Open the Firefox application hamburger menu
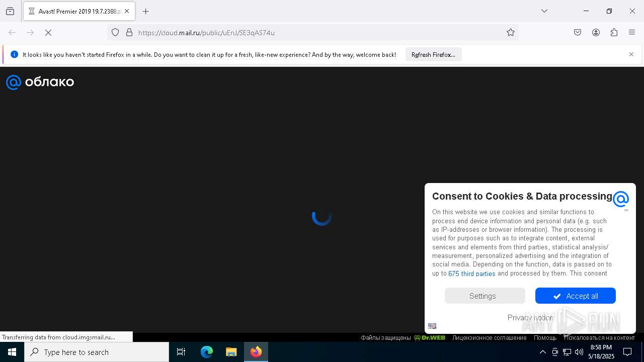Screen dimensions: 644x362 click(632, 33)
